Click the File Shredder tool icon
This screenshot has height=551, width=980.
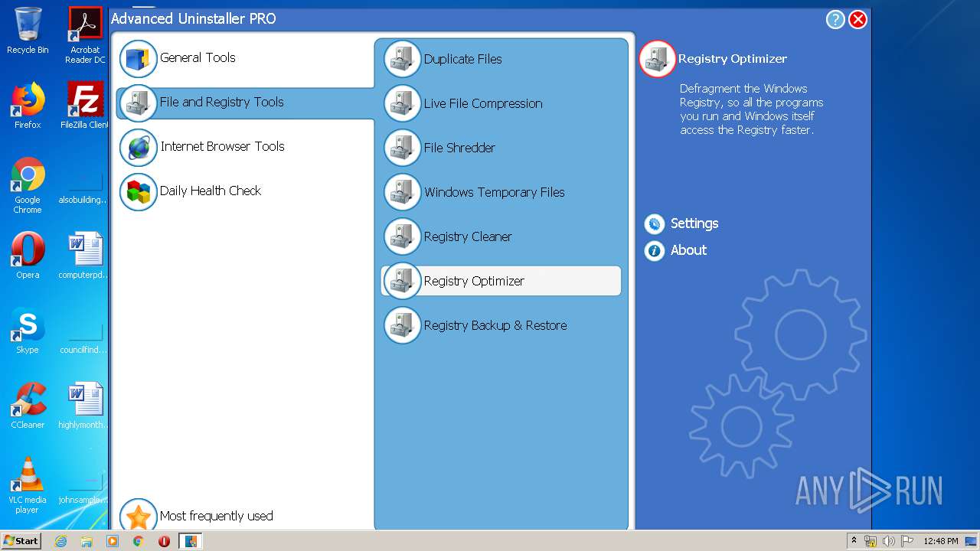tap(402, 148)
